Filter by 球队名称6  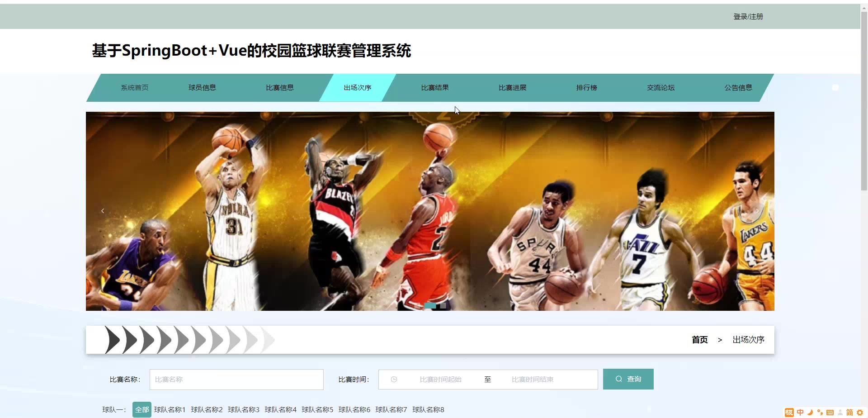354,410
